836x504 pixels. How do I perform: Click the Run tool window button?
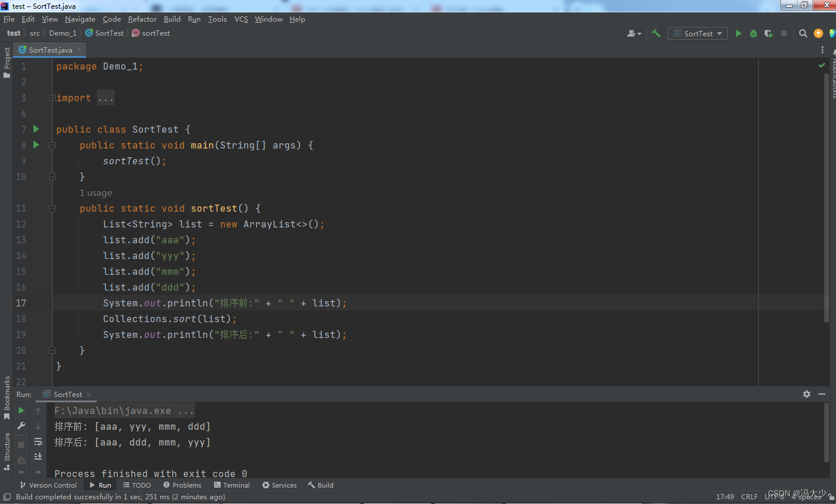point(100,485)
